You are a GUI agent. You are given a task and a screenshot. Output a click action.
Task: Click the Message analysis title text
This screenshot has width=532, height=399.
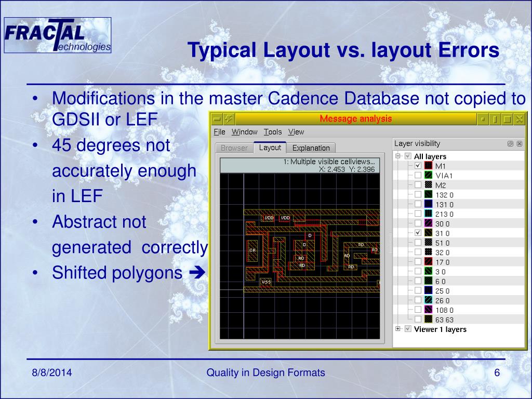pos(355,119)
